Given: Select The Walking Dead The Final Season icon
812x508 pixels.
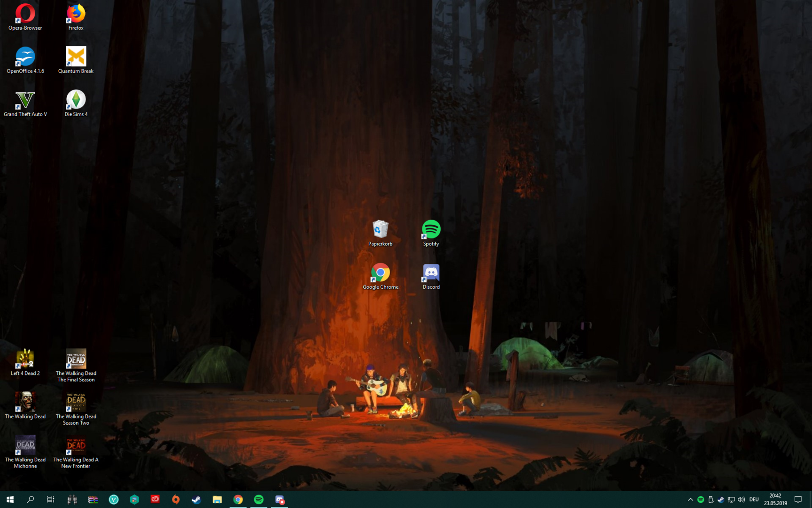Looking at the screenshot, I should (76, 365).
